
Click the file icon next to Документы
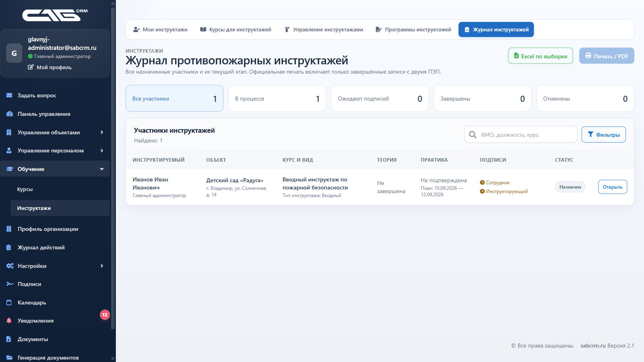click(9, 339)
